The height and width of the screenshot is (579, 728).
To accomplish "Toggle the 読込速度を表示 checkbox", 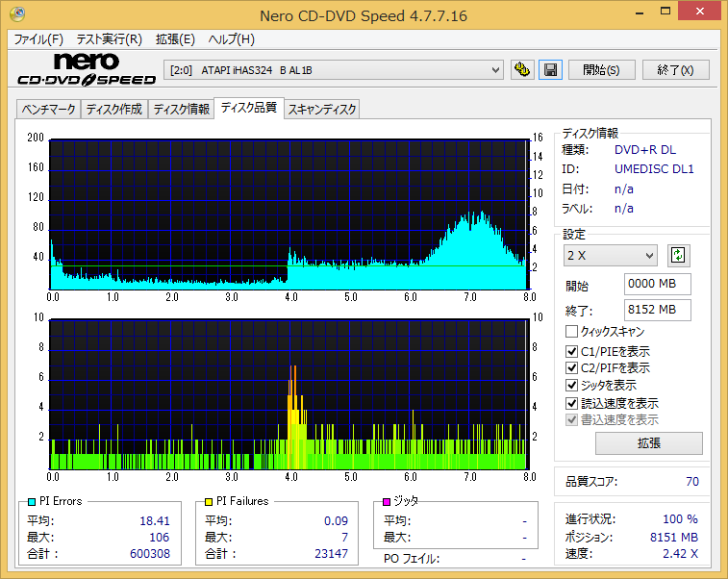I will 571,403.
